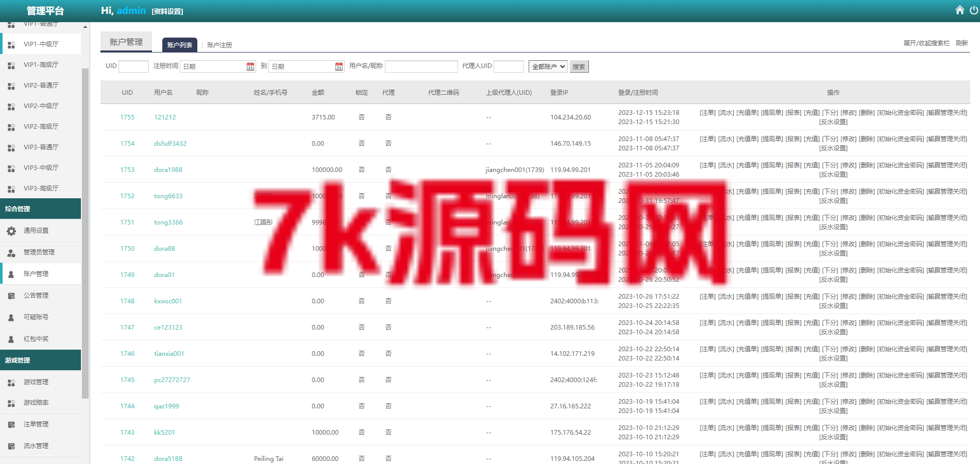Screen dimensions: 980x464
Task: Switch to 账户注册 tab
Action: pos(219,45)
